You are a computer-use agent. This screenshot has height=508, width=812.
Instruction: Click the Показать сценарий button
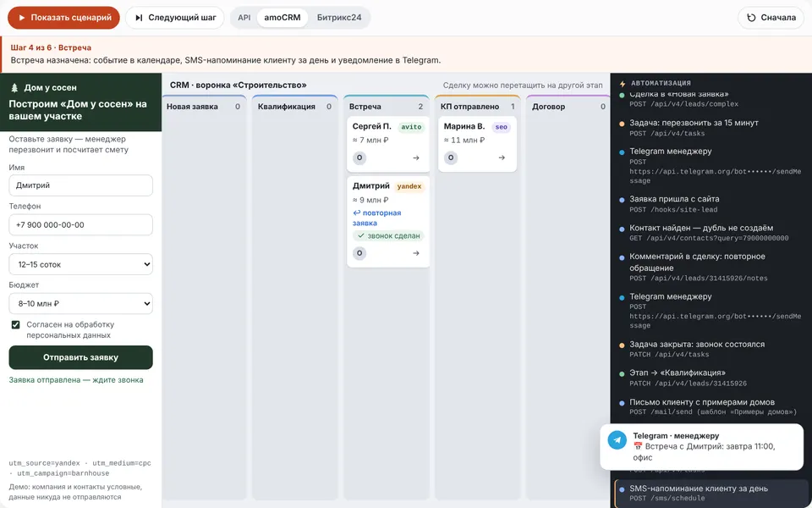(63, 18)
